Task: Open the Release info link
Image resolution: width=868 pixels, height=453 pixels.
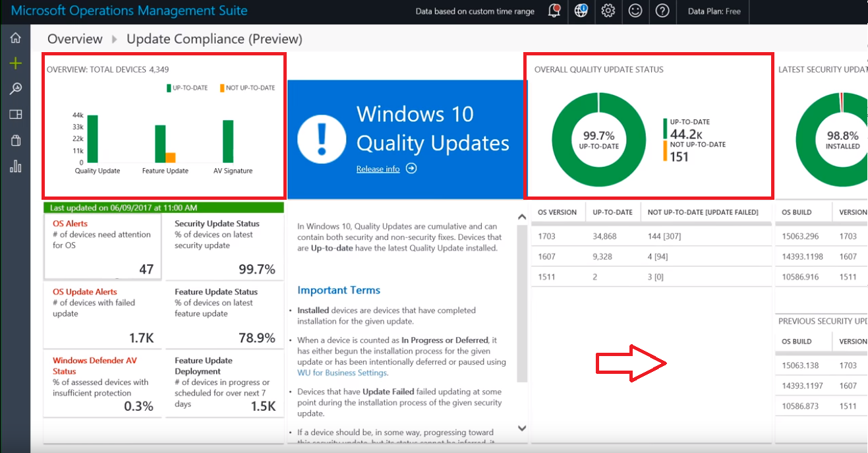Action: [x=378, y=169]
